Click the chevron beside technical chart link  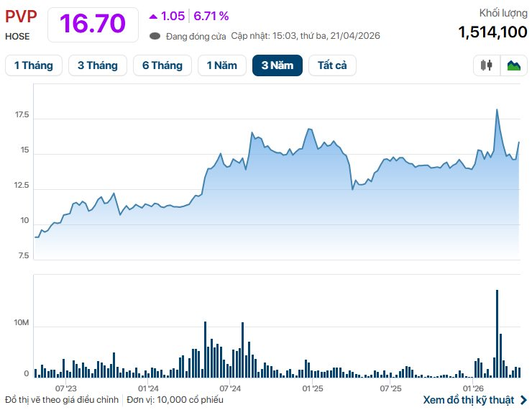coord(523,400)
